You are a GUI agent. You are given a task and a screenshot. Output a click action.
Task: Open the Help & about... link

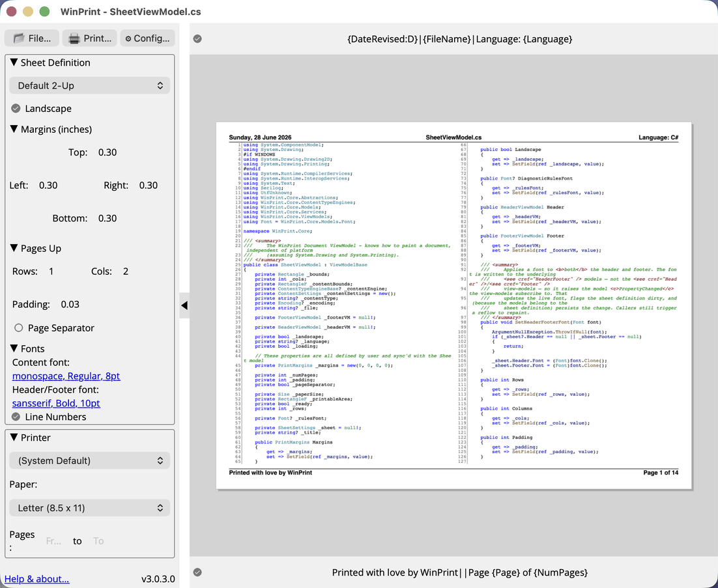click(x=36, y=579)
